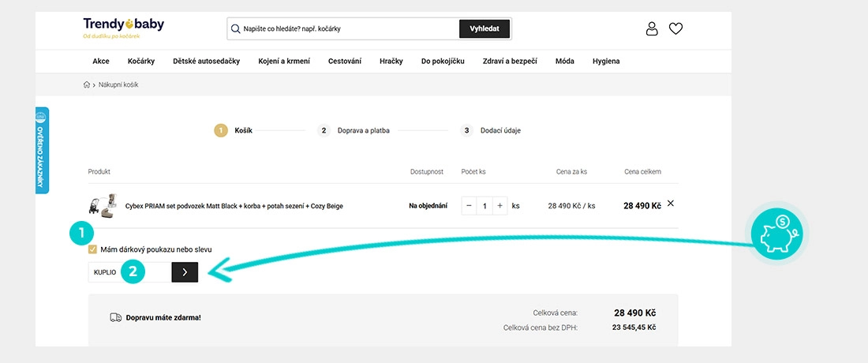
Task: Click the Dopravu máte zdarma! text
Action: click(x=163, y=317)
